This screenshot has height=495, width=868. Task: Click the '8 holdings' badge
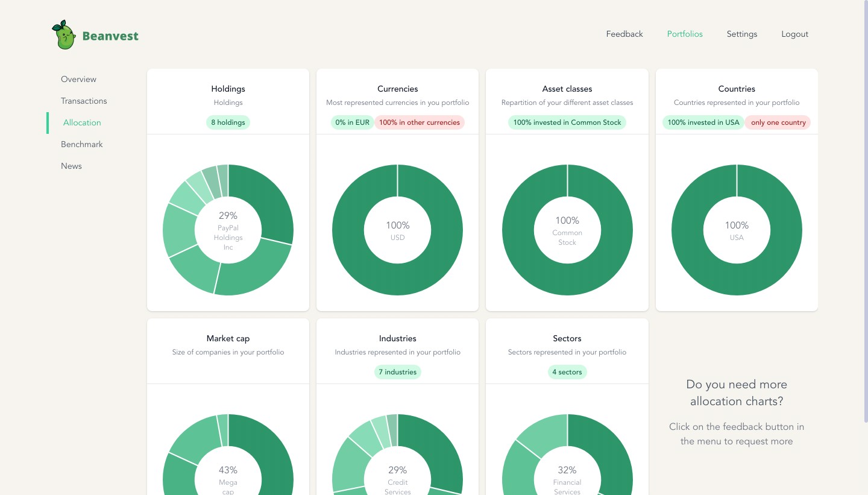click(x=228, y=122)
